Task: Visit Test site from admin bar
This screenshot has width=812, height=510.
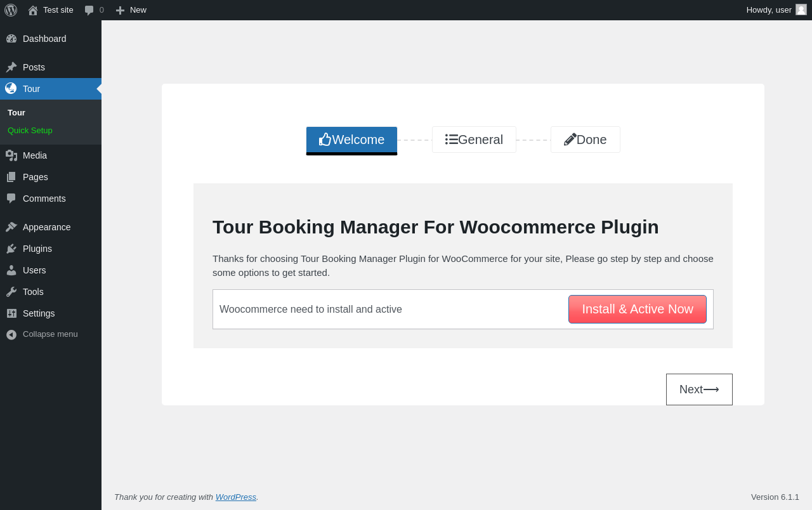Action: 51,10
